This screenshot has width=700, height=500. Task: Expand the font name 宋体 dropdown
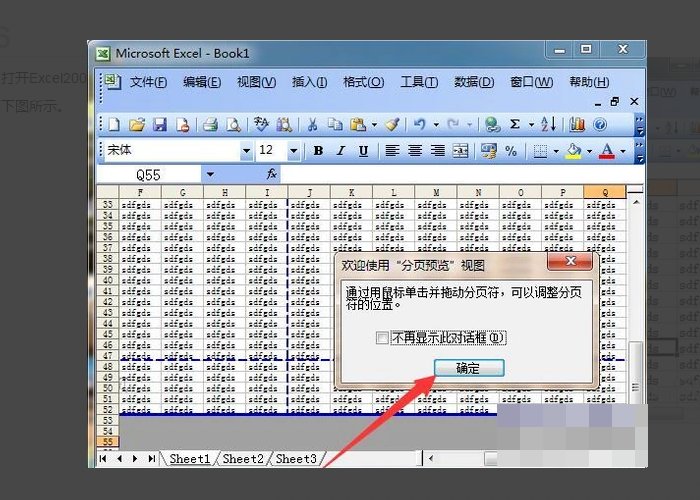pos(246,151)
